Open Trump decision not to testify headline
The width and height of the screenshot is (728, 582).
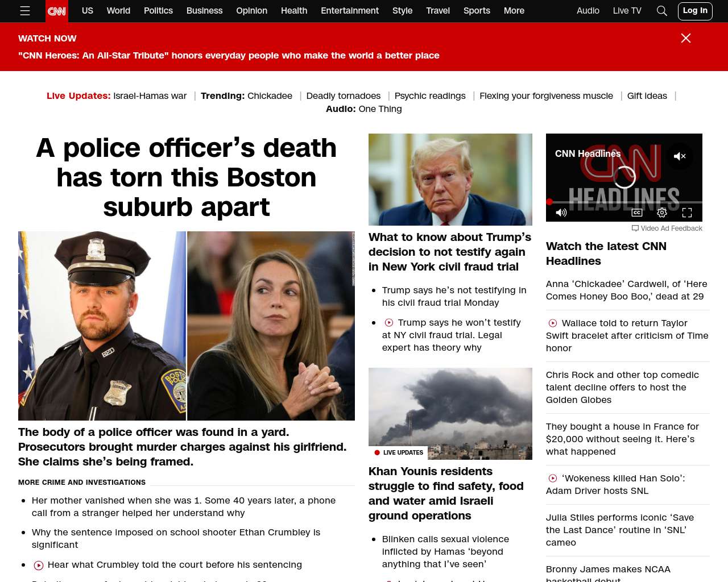450,252
